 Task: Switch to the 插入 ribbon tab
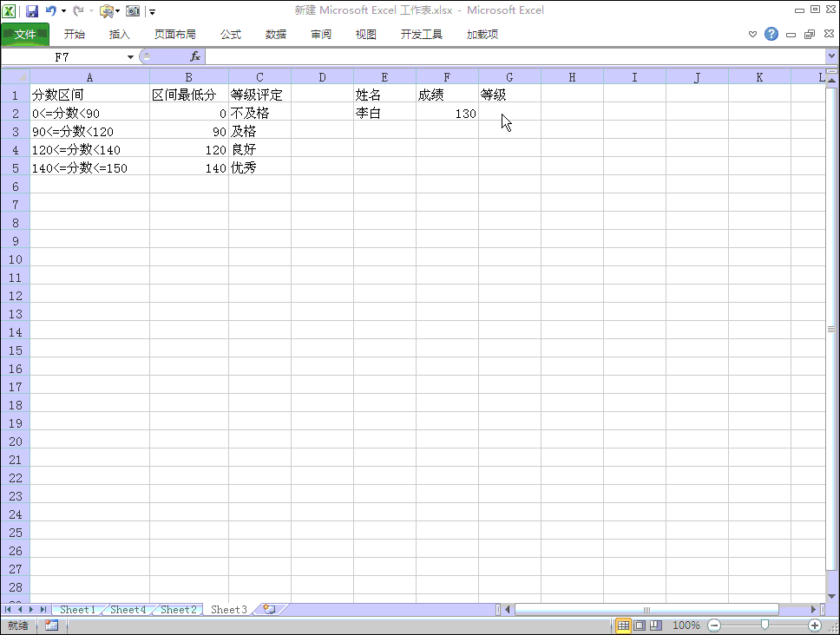click(x=120, y=35)
